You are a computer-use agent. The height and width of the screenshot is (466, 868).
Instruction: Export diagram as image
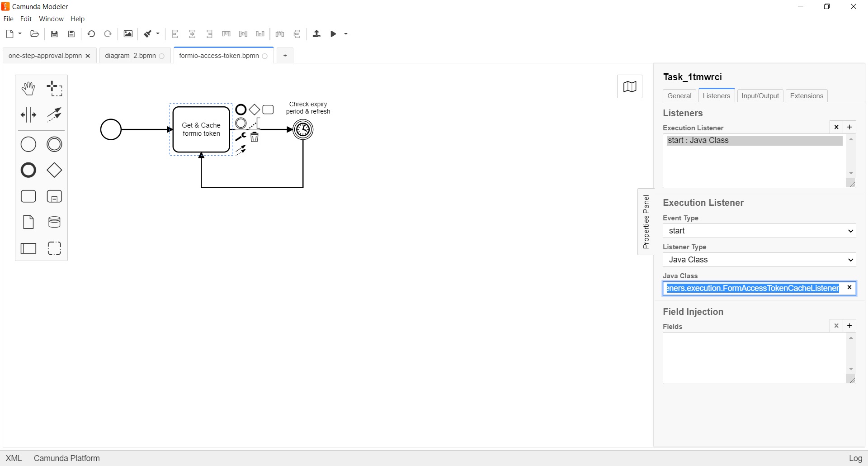(128, 34)
